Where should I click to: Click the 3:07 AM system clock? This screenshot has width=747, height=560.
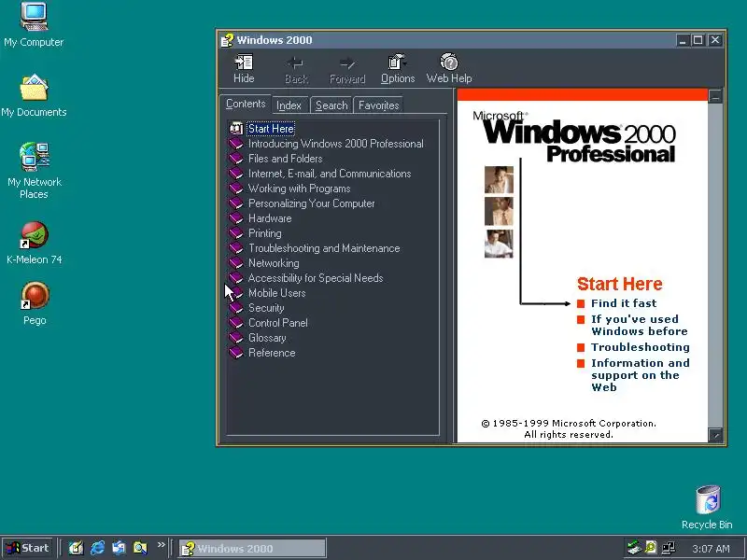pos(711,549)
